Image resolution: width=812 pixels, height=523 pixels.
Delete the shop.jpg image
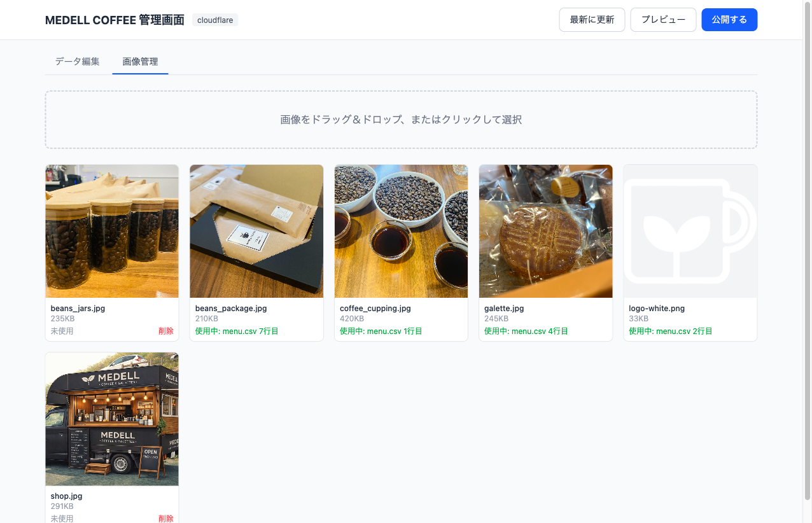[166, 518]
